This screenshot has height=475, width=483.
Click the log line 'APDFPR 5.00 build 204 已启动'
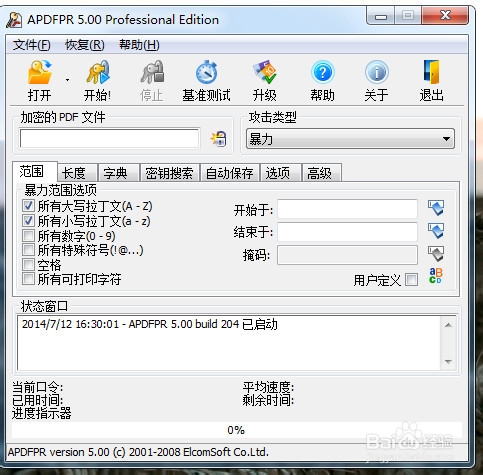point(203,324)
